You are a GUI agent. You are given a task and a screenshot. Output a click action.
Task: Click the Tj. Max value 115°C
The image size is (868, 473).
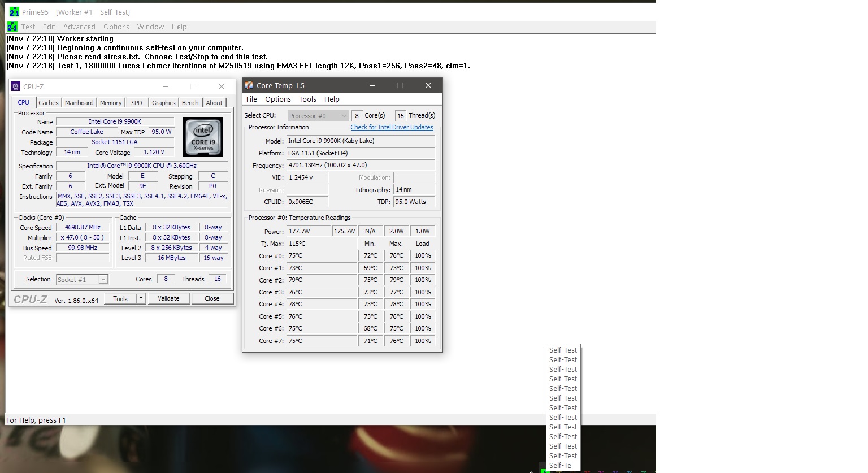click(322, 244)
